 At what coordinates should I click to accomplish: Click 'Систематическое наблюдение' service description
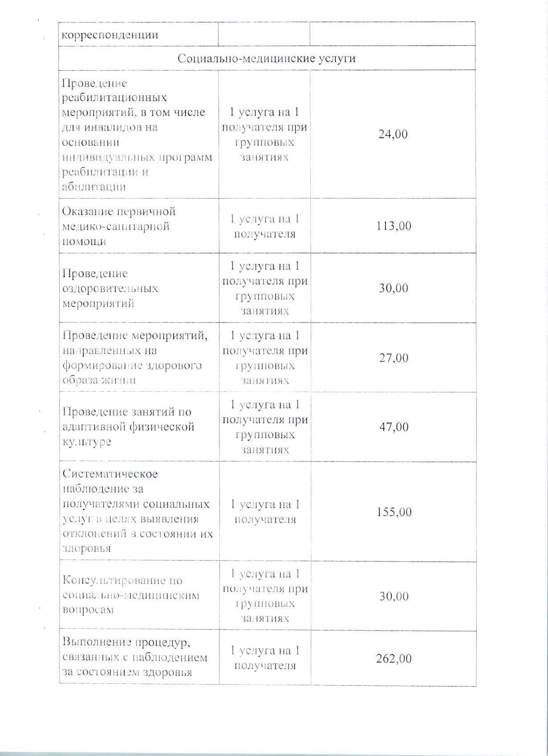[136, 511]
